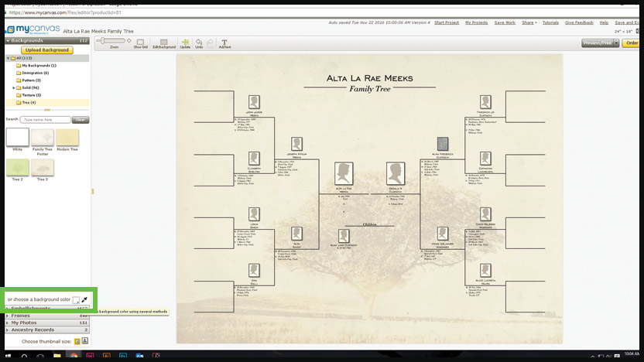
Task: Expand the Solid (96) folder
Action: (x=14, y=88)
